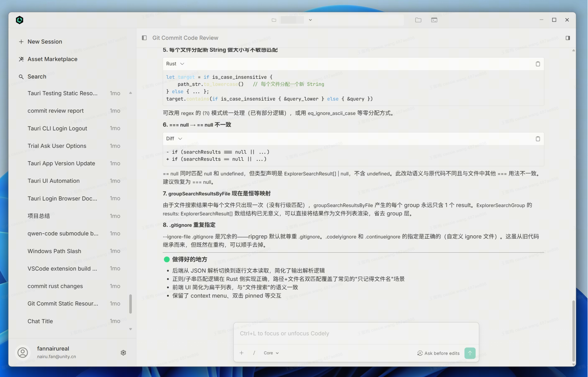
Task: Open the folder icon in title bar
Action: coord(418,20)
